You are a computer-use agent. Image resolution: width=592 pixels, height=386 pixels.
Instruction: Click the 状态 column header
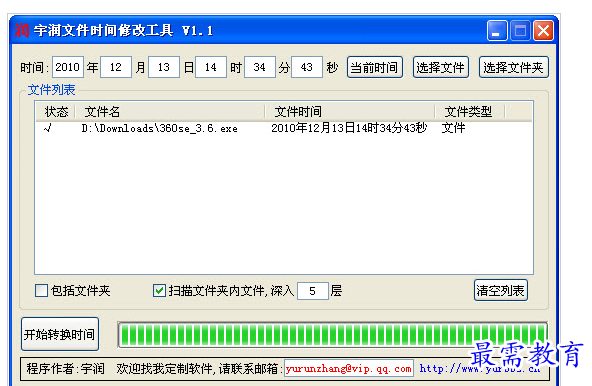pyautogui.click(x=56, y=112)
